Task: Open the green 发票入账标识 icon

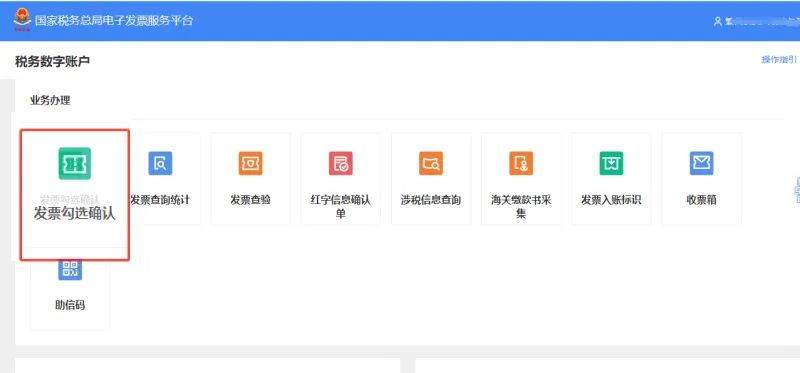Action: pyautogui.click(x=611, y=163)
